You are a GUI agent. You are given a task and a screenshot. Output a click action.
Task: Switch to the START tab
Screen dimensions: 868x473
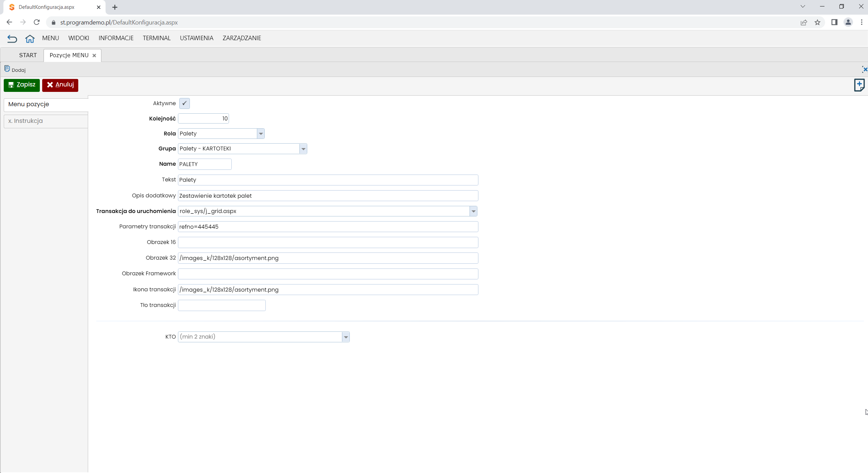pos(28,55)
